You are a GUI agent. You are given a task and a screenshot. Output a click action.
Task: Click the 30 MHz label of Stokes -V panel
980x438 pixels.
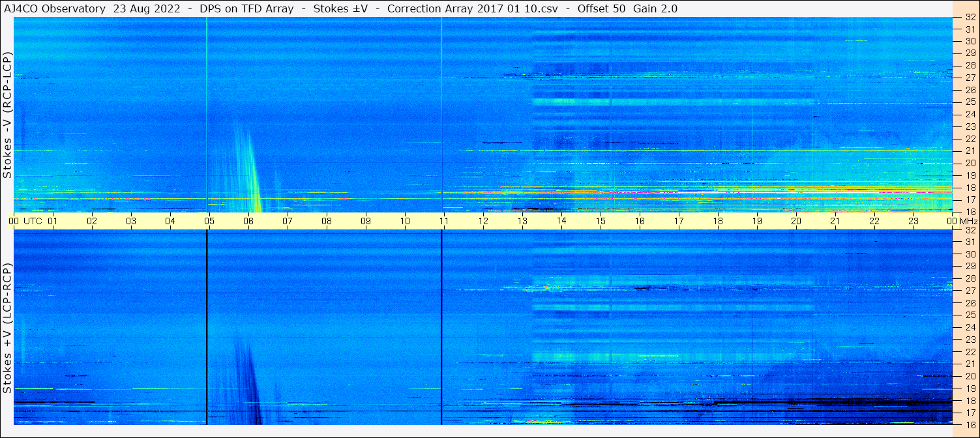click(x=970, y=40)
